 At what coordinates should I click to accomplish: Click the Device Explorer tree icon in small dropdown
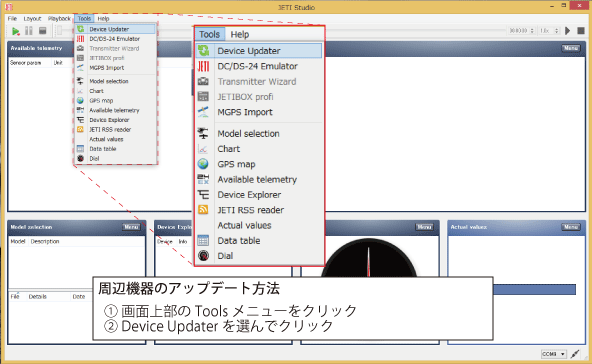(x=80, y=120)
